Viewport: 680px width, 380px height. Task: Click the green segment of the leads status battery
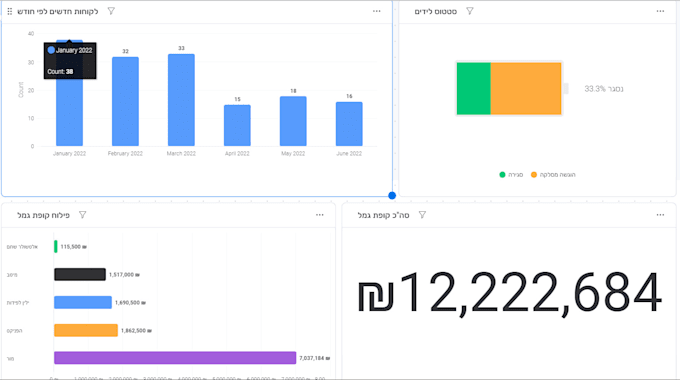474,88
